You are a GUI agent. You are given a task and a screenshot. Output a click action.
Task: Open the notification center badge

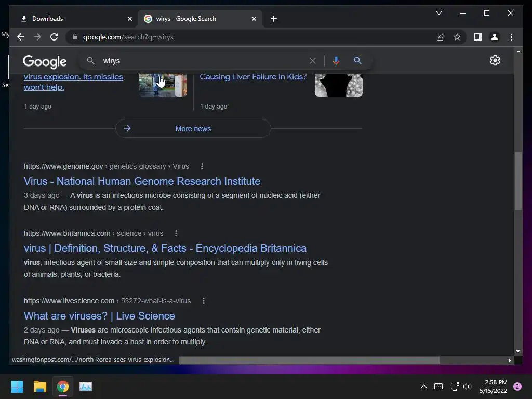[517, 387]
